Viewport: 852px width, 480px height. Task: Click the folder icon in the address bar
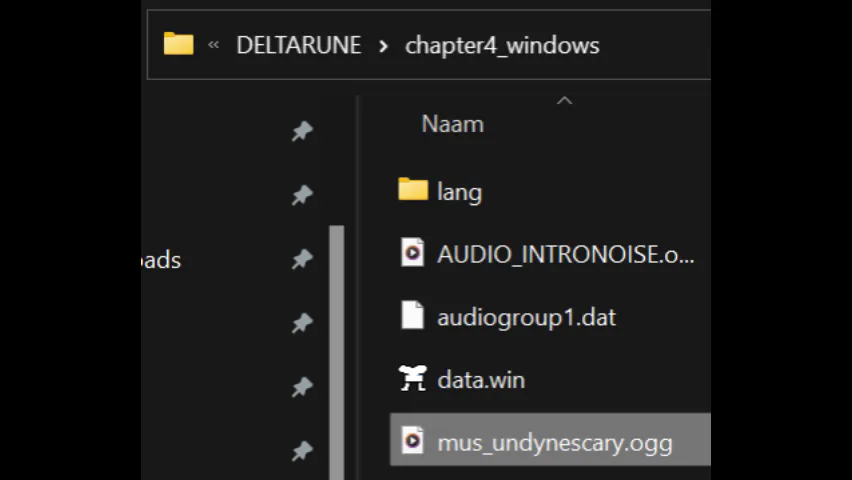point(178,44)
